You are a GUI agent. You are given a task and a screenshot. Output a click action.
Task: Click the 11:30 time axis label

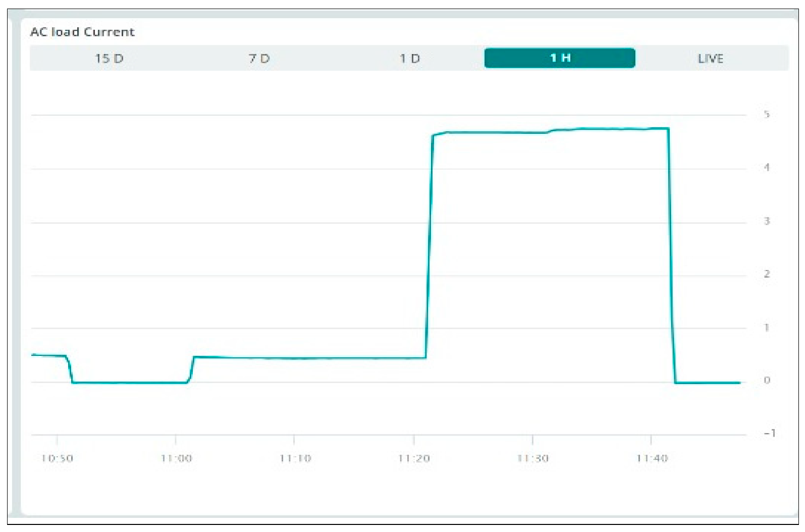point(532,458)
